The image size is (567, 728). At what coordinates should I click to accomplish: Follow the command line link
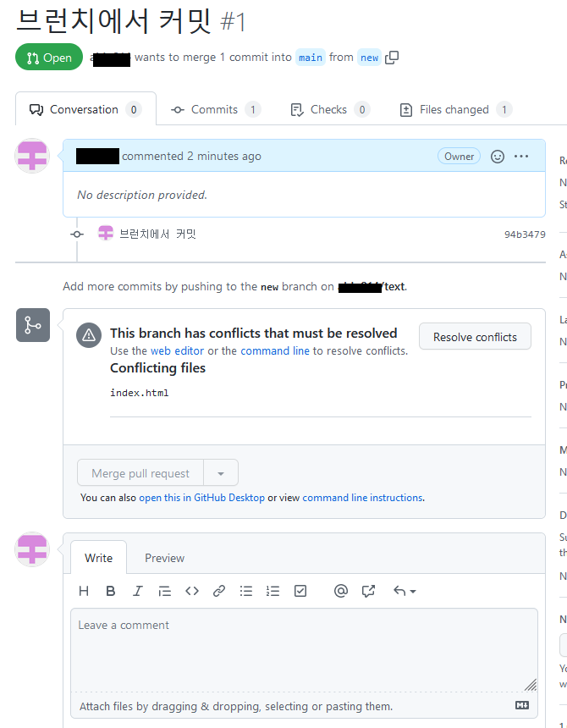(x=275, y=351)
